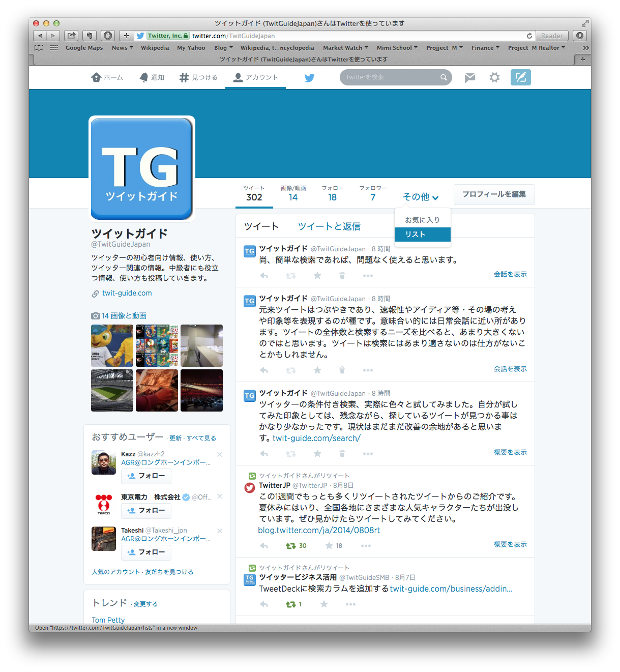Open the Project-M Realtor bookmarks dropdown

point(537,48)
